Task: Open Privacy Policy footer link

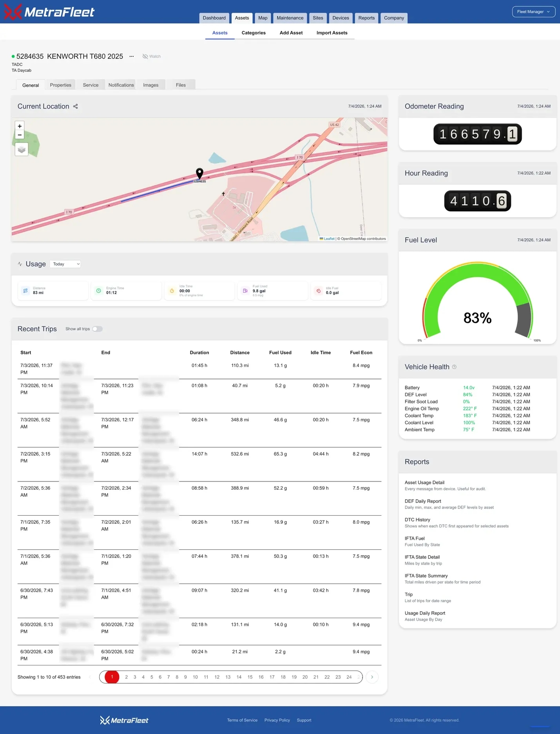Action: point(277,720)
